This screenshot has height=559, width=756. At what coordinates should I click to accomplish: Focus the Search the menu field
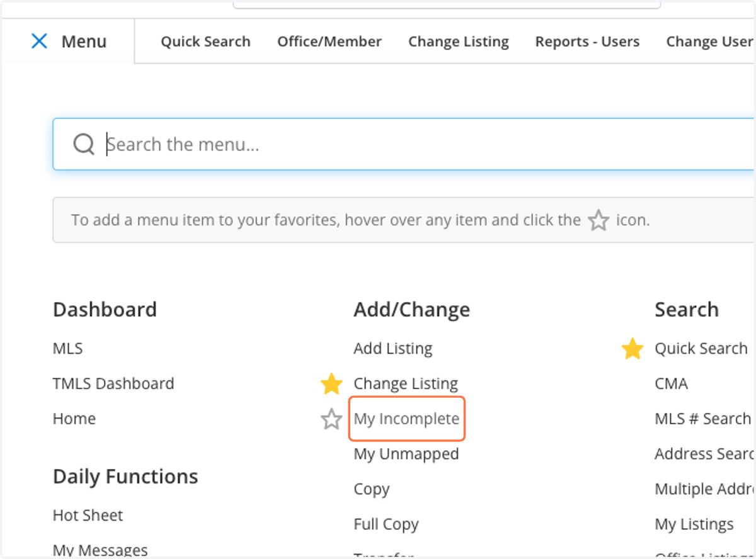(x=403, y=144)
